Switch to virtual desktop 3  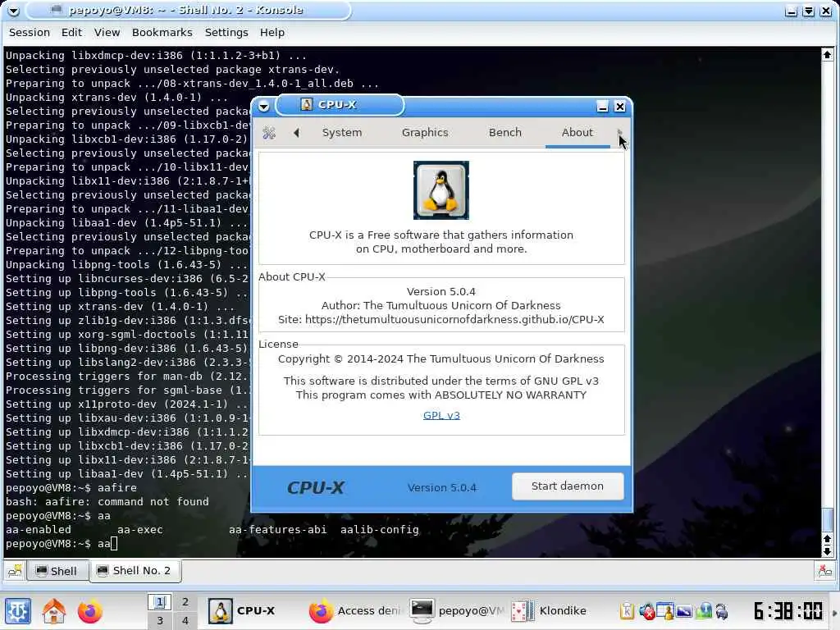click(160, 621)
